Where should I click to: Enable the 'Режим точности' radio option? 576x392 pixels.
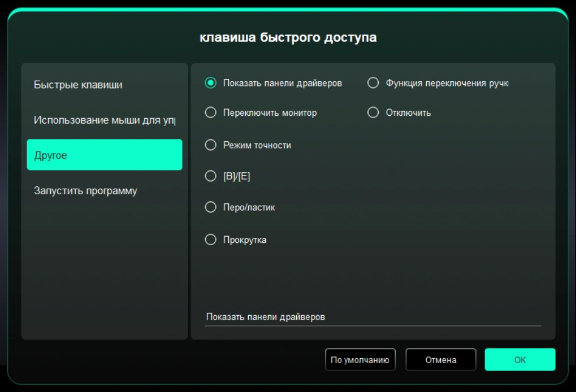[x=211, y=145]
